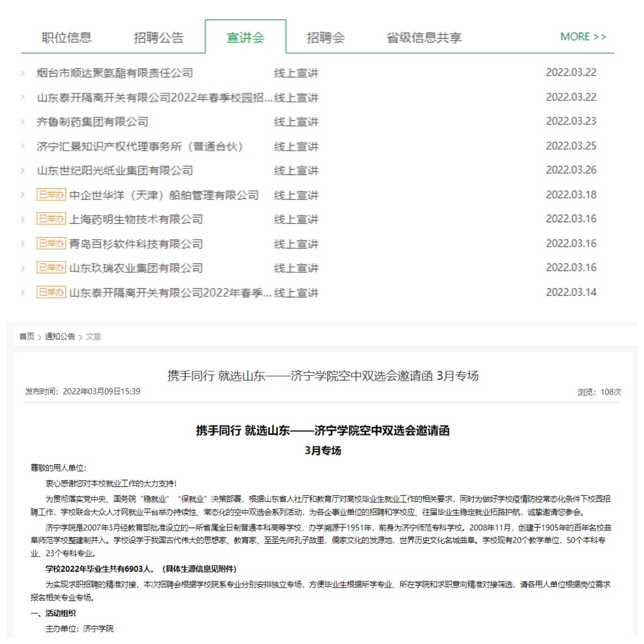Screen dimensions: 644x644
Task: Click arrow bullet before 烟台市顺达聚氨酯
Action: coord(23,73)
